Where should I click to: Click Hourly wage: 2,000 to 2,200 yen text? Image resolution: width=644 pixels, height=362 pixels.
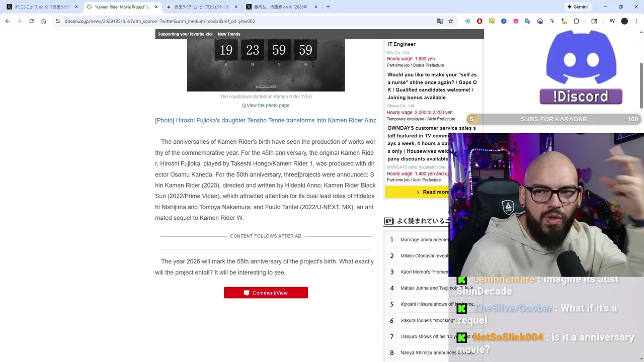[x=420, y=113]
